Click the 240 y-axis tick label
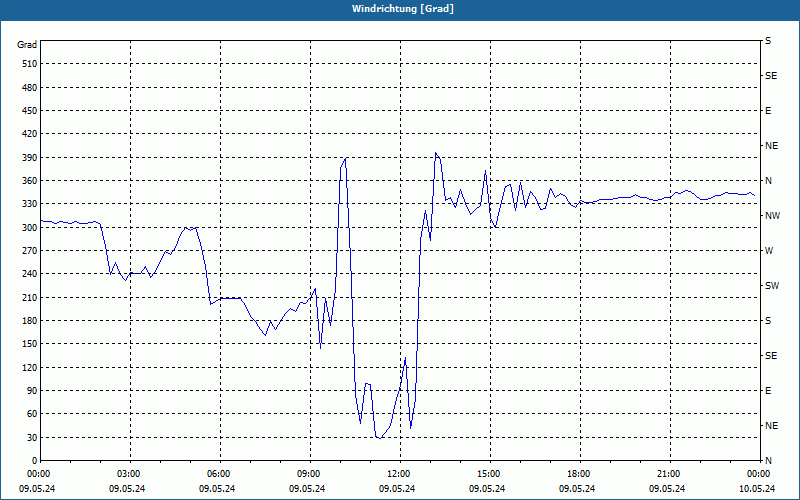 coord(29,274)
